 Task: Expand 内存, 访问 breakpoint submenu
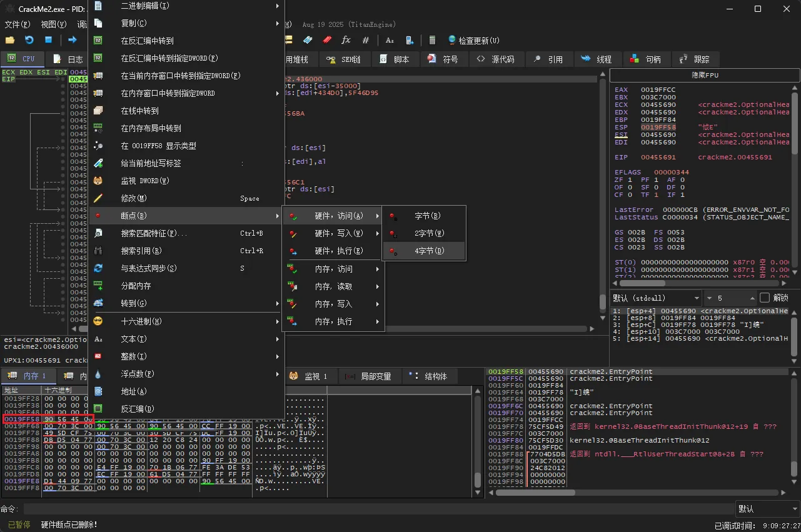tap(333, 269)
